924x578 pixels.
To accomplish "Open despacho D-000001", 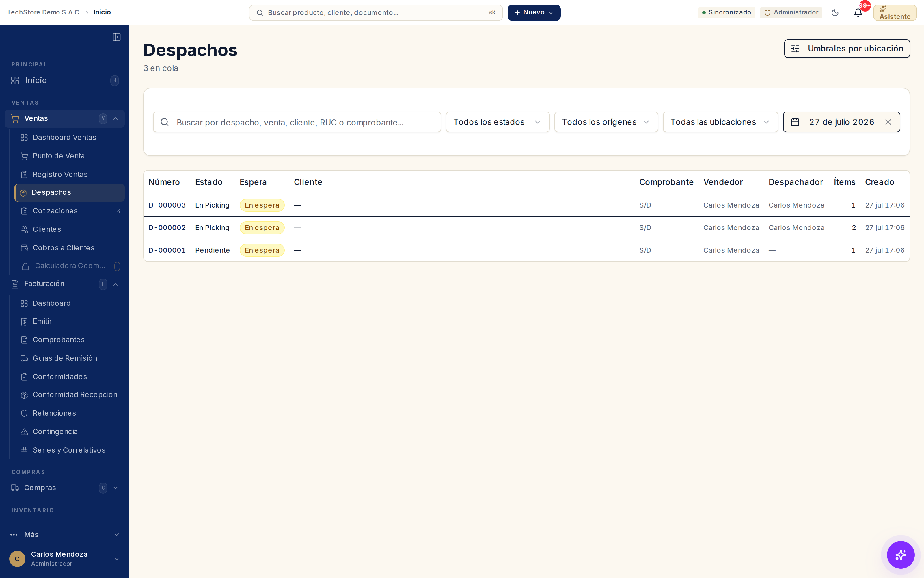I will pyautogui.click(x=167, y=250).
